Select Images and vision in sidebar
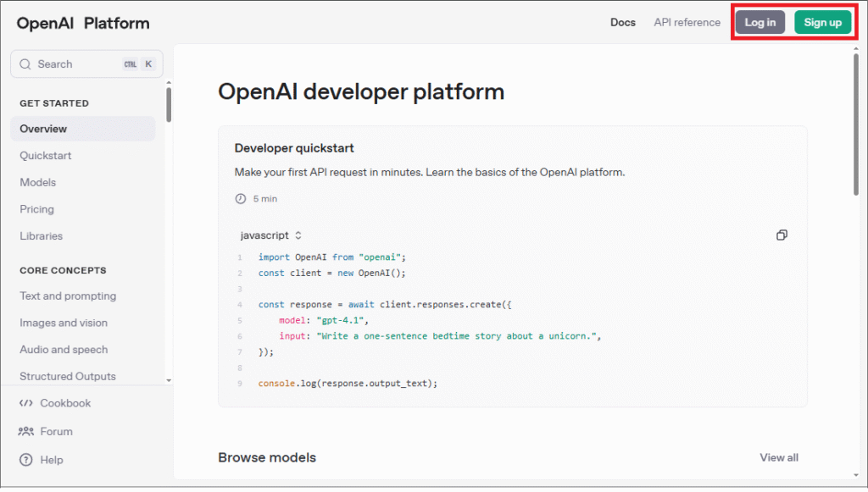The image size is (868, 492). [x=64, y=323]
